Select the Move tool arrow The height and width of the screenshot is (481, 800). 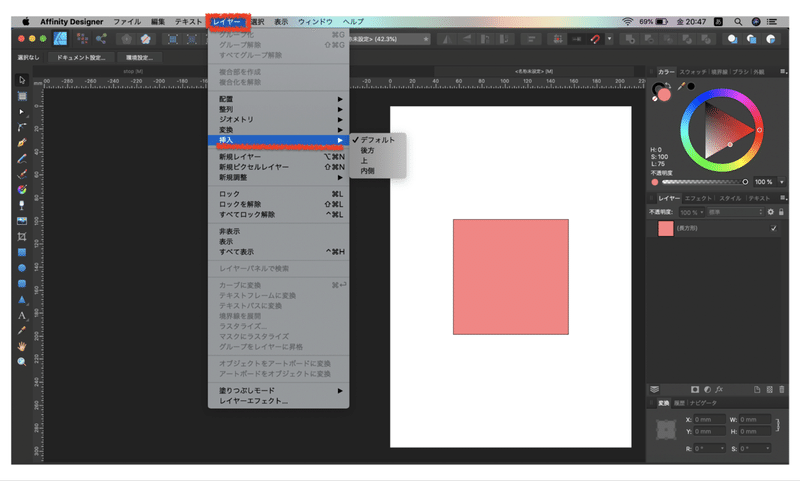[22, 80]
